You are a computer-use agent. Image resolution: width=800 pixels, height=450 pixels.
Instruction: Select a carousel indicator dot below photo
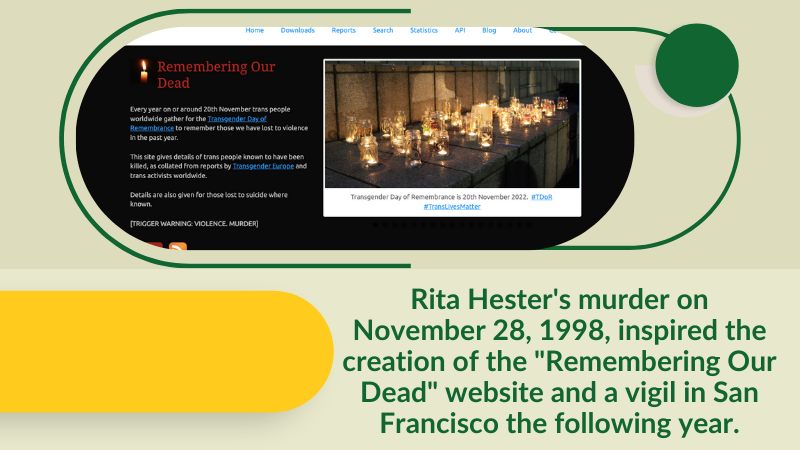click(452, 226)
